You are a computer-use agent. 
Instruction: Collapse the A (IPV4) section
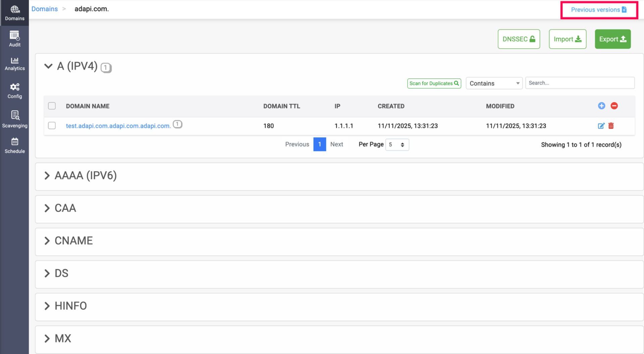(48, 66)
